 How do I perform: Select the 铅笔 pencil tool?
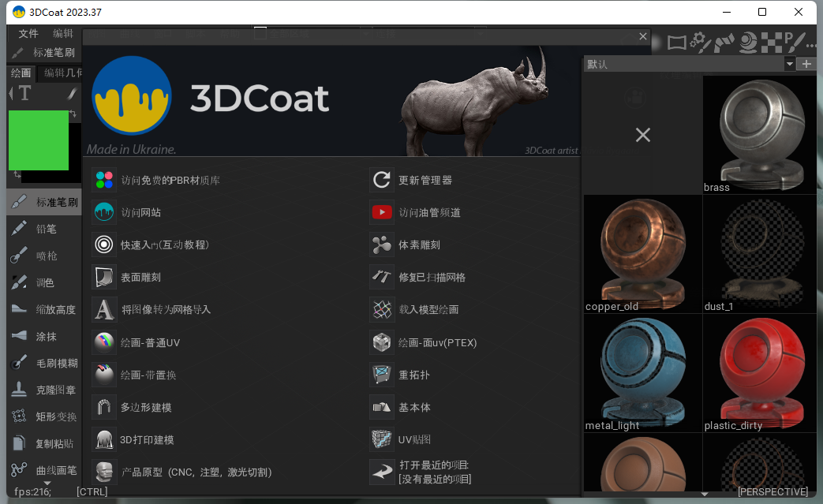[44, 229]
